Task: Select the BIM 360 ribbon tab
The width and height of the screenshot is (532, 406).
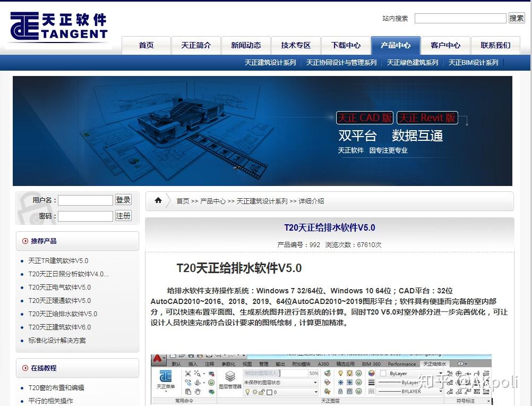Action: [371, 364]
